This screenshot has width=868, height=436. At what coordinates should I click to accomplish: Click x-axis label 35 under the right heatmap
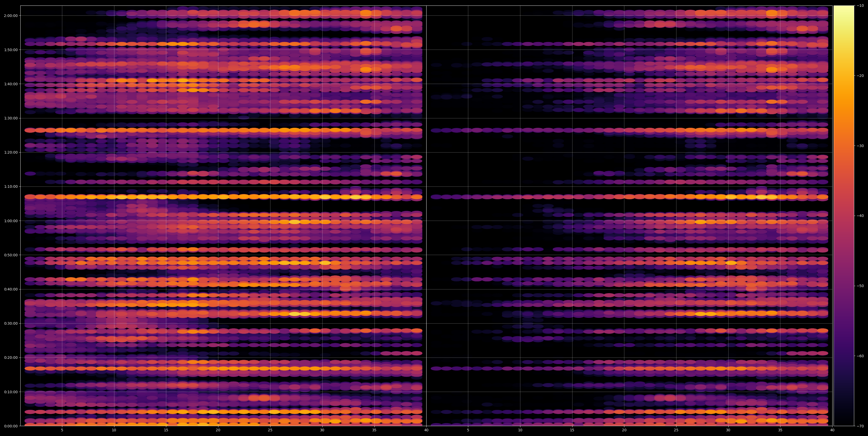click(780, 430)
